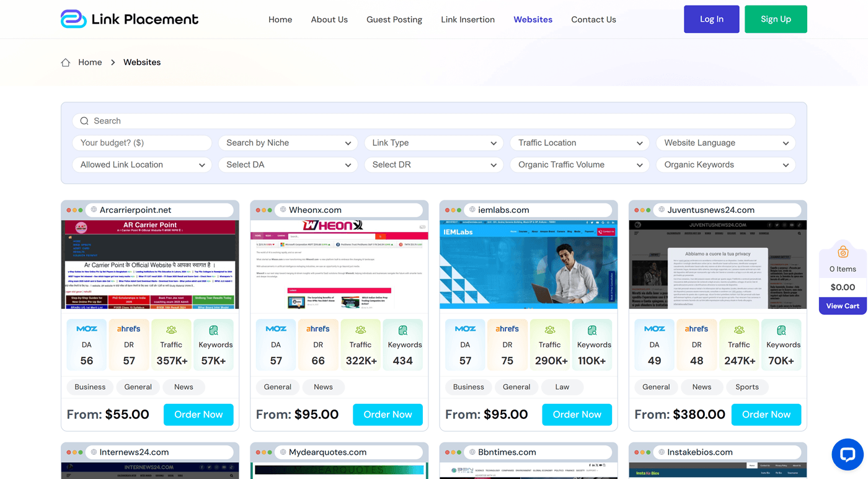Click the Sports tag on Juventusnews24 card
This screenshot has width=868, height=479.
tap(747, 387)
